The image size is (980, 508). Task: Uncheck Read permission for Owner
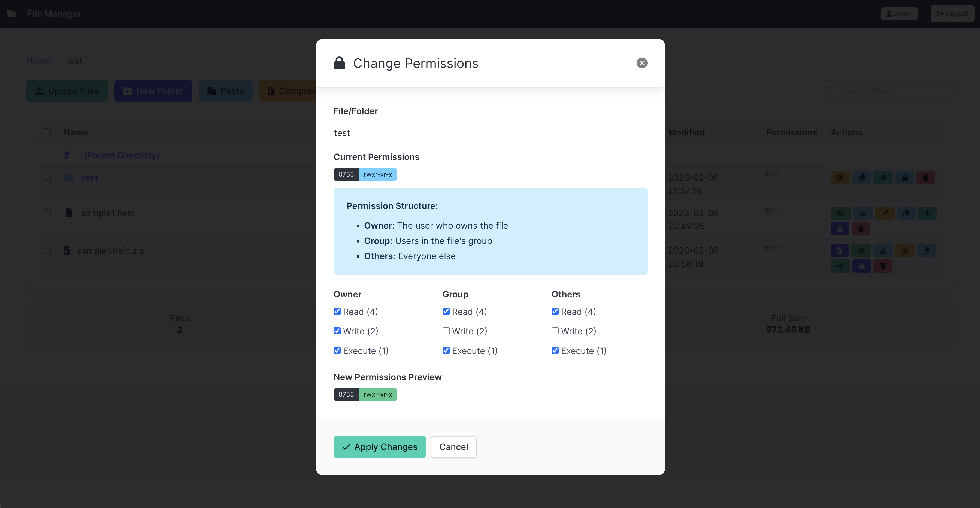coord(337,311)
